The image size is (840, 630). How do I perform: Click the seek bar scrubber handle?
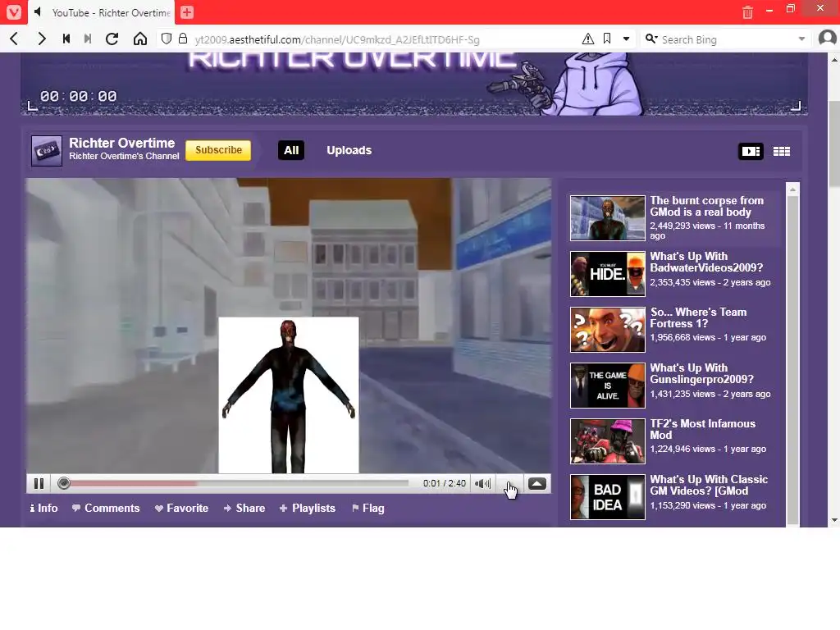64,483
